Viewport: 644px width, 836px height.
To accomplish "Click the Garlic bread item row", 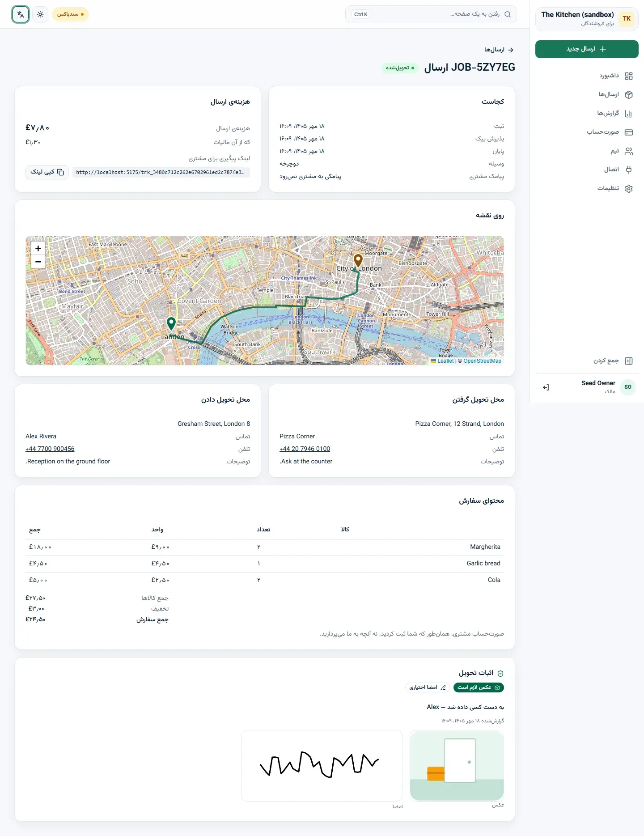I will 265,564.
